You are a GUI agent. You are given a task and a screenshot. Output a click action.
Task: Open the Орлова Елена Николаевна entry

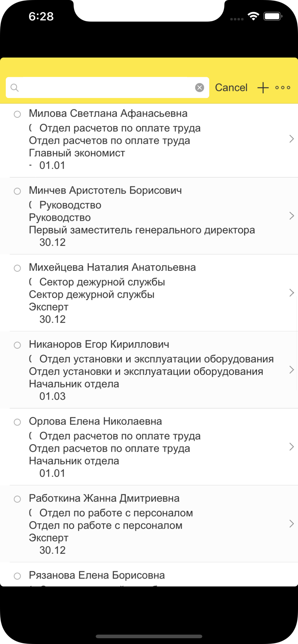point(149,447)
